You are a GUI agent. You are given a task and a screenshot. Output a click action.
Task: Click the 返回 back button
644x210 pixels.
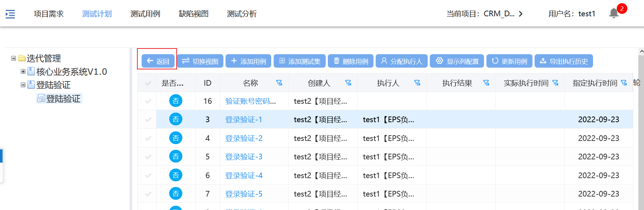(x=158, y=61)
